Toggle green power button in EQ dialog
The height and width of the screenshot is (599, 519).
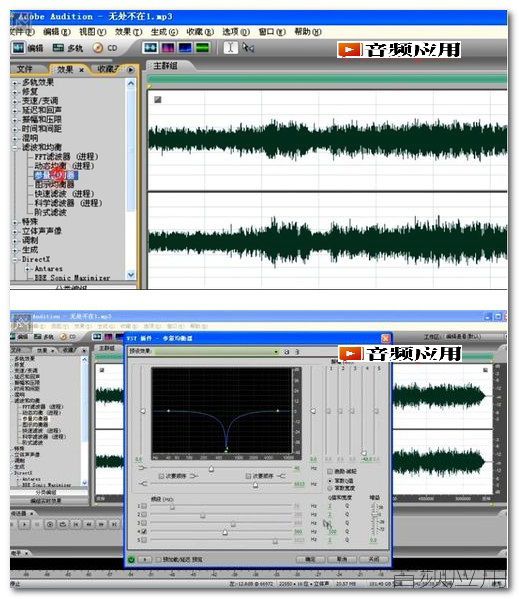(x=131, y=560)
